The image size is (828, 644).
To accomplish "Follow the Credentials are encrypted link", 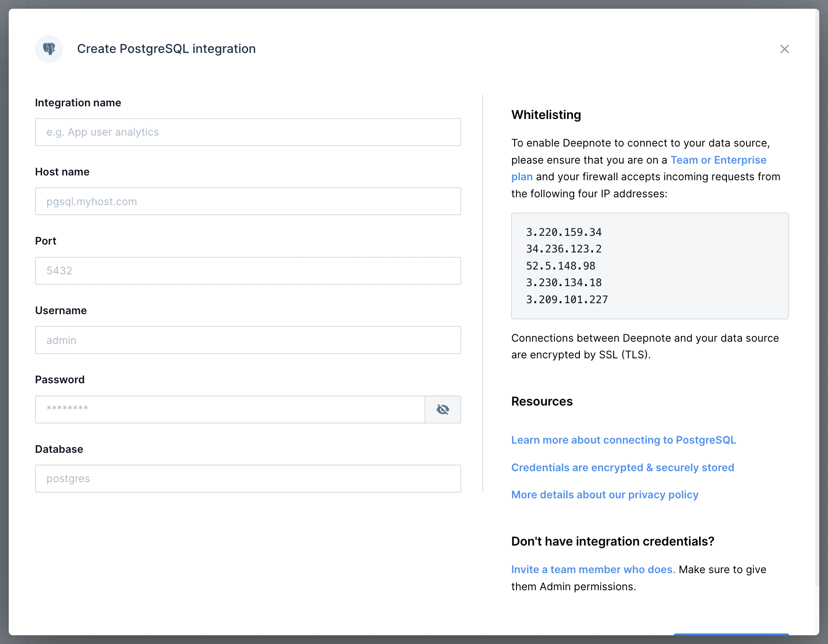I will tap(622, 468).
